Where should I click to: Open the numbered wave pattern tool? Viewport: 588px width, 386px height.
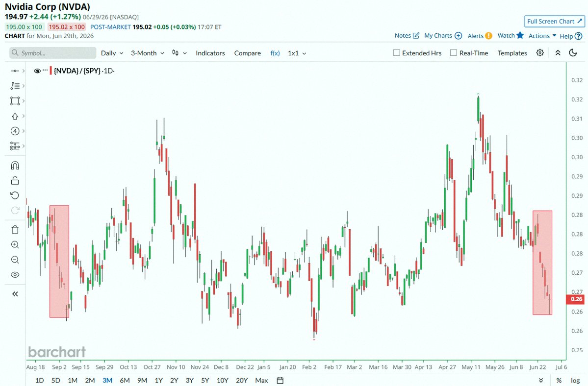point(15,131)
